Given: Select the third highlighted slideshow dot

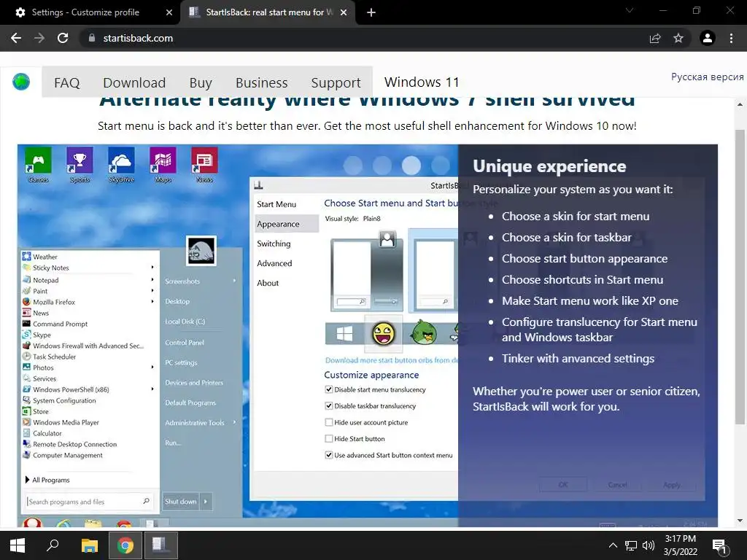Looking at the screenshot, I should tap(411, 166).
